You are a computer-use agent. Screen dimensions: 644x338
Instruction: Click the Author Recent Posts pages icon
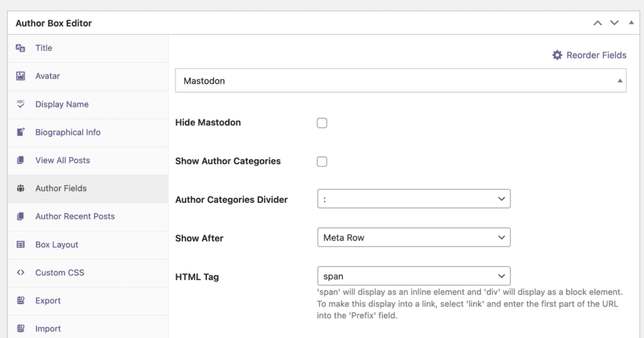pos(21,216)
